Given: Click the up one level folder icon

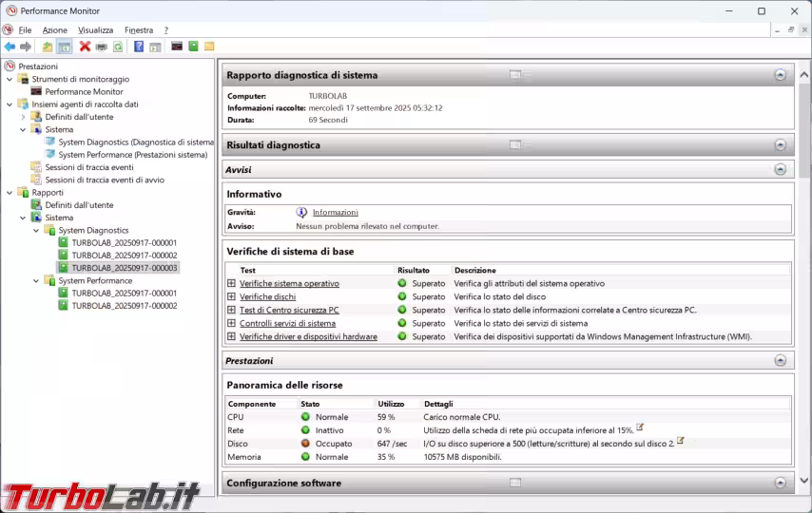Looking at the screenshot, I should click(48, 47).
